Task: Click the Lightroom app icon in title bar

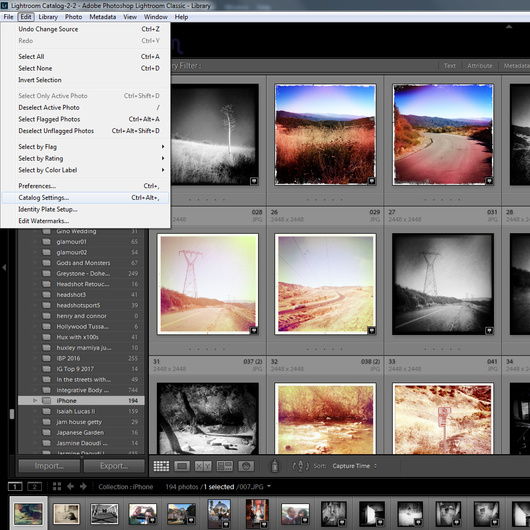Action: pyautogui.click(x=4, y=6)
